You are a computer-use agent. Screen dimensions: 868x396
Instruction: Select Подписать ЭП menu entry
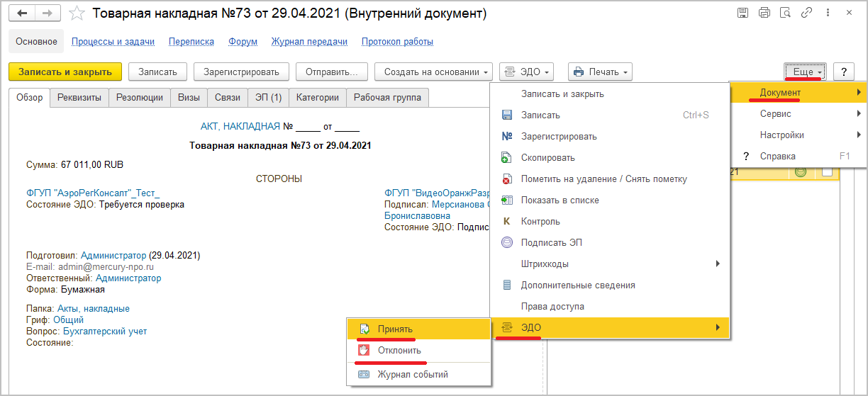click(610, 242)
